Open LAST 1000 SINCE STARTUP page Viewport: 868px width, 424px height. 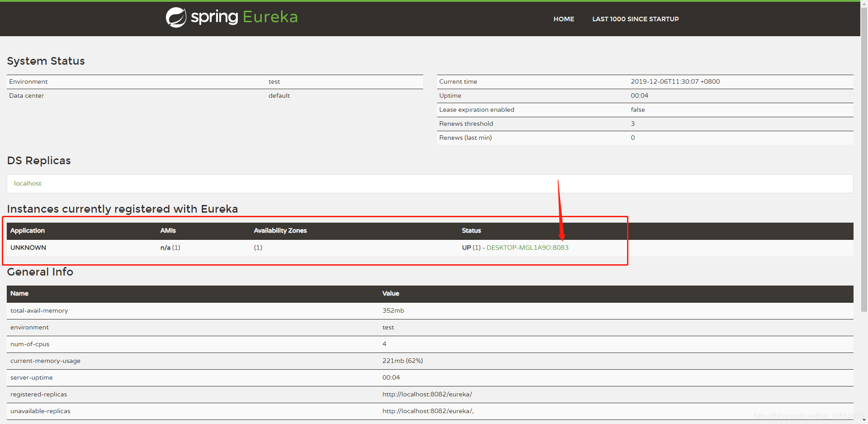click(635, 19)
